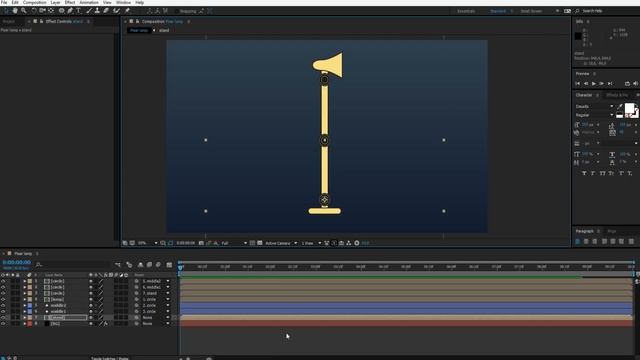Hide the middle 2 layer
The height and width of the screenshot is (360, 640).
(x=3, y=305)
